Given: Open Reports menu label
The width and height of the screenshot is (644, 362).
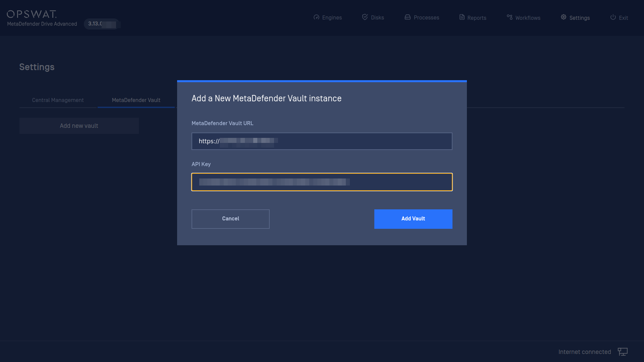Looking at the screenshot, I should [477, 18].
